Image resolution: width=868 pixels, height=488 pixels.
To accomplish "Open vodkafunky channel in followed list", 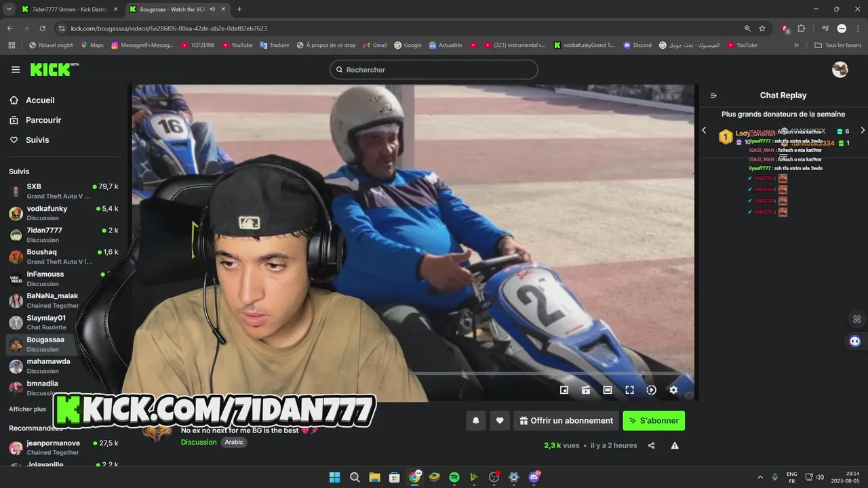I will (64, 213).
